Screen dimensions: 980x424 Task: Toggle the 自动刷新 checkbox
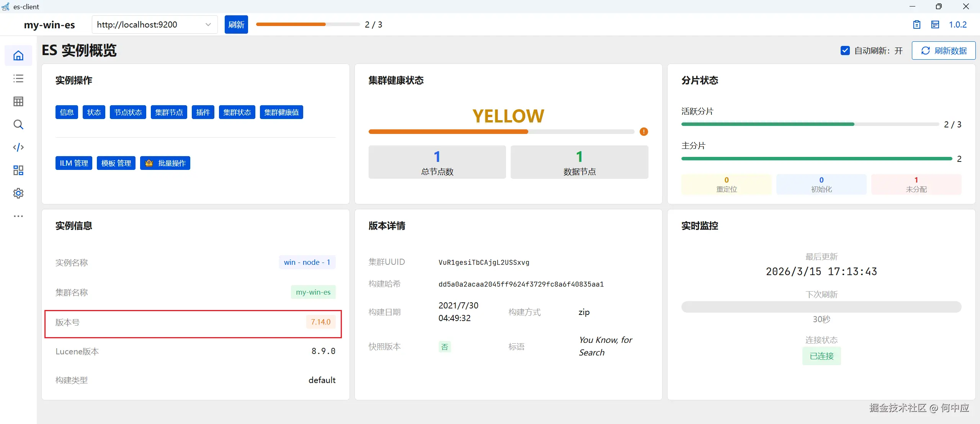[x=845, y=51]
